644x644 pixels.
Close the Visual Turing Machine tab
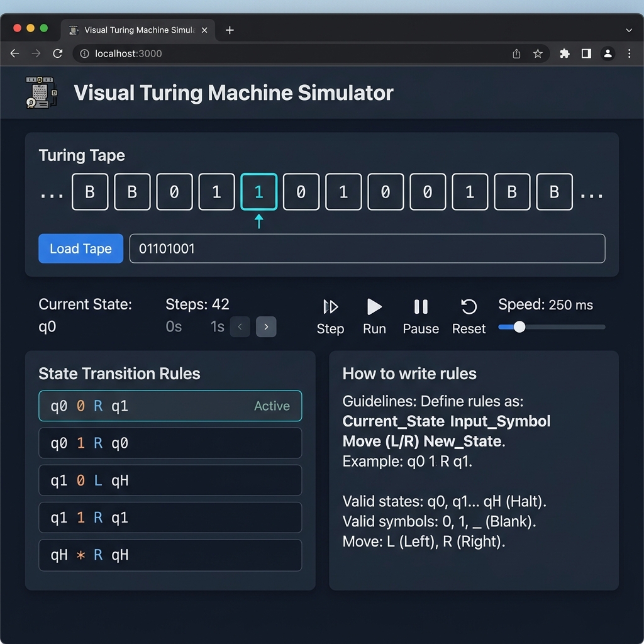point(204,30)
